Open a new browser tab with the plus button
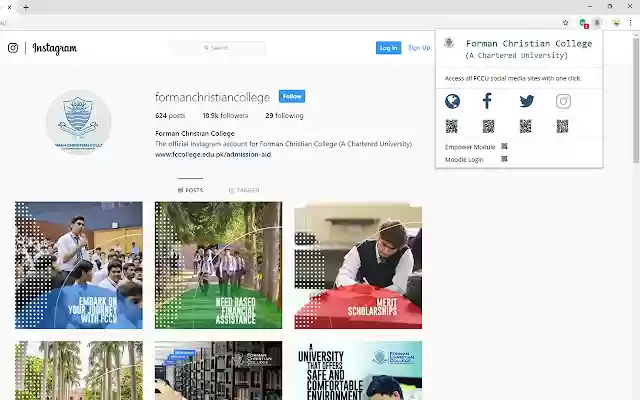 [x=26, y=7]
